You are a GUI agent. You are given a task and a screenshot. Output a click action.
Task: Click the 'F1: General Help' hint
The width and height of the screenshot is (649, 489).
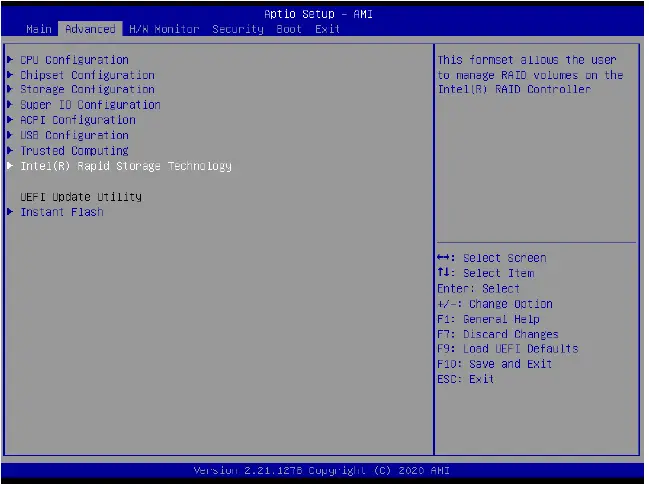click(x=488, y=319)
